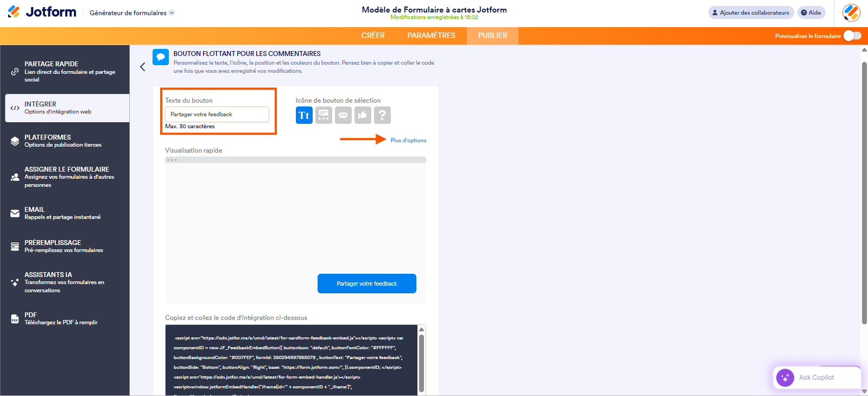
Task: Click the person icon beside ASSIGNER LE FORMULAIRE
Action: (x=15, y=177)
